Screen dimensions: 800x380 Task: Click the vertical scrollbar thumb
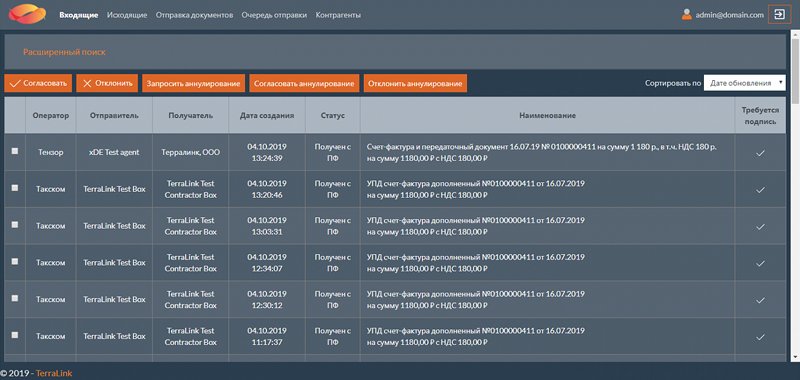point(795,70)
